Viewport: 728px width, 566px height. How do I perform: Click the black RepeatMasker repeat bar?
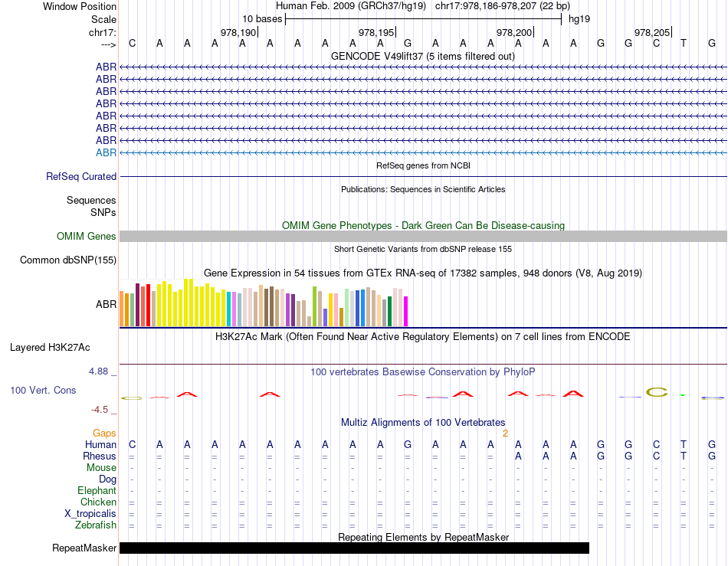[x=354, y=548]
